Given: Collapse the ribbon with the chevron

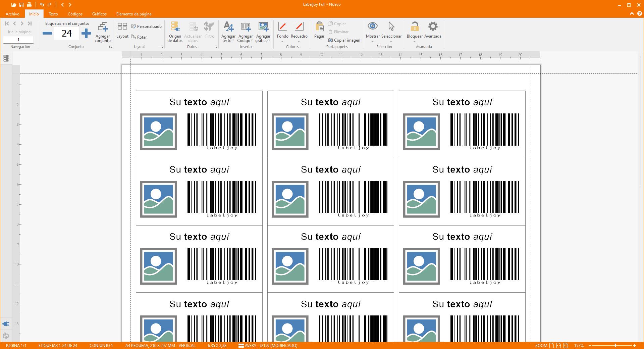Looking at the screenshot, I should click(632, 14).
